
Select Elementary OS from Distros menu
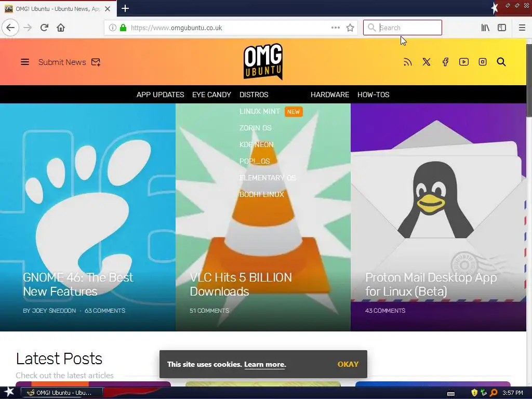[x=268, y=178]
